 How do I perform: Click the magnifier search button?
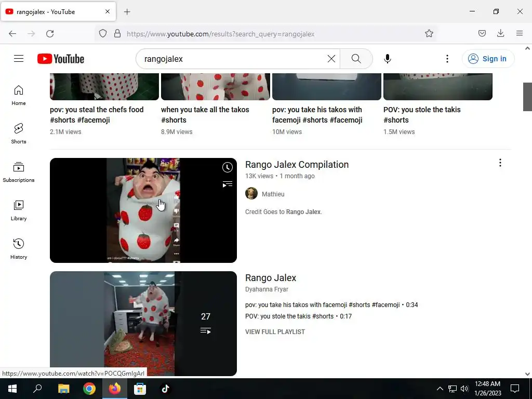[356, 59]
